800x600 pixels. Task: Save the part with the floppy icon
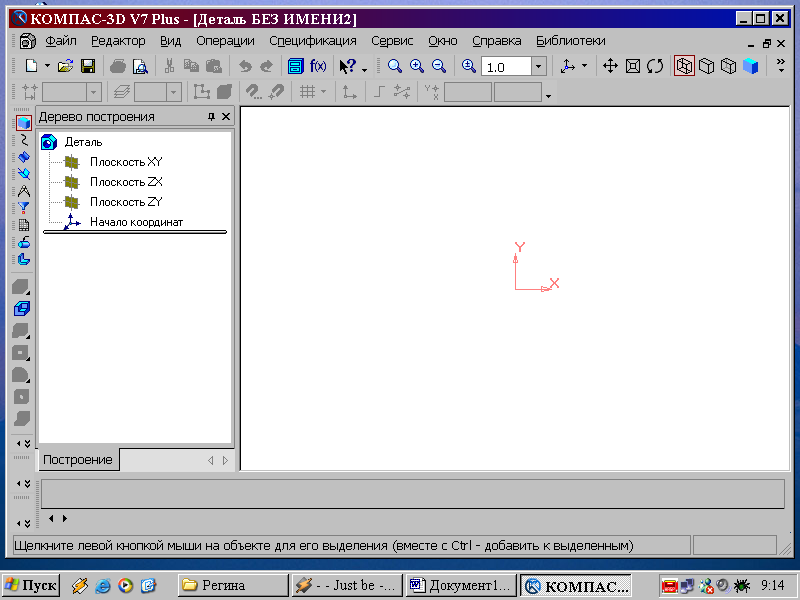coord(88,66)
